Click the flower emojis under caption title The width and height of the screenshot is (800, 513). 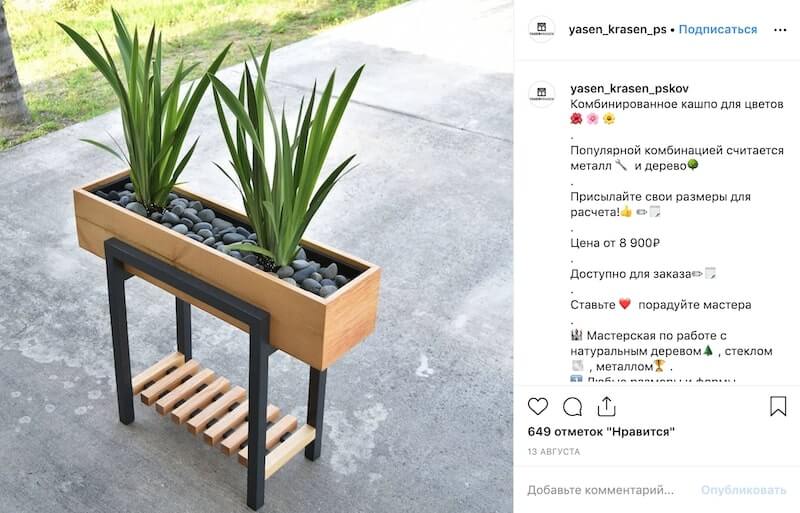pos(592,119)
